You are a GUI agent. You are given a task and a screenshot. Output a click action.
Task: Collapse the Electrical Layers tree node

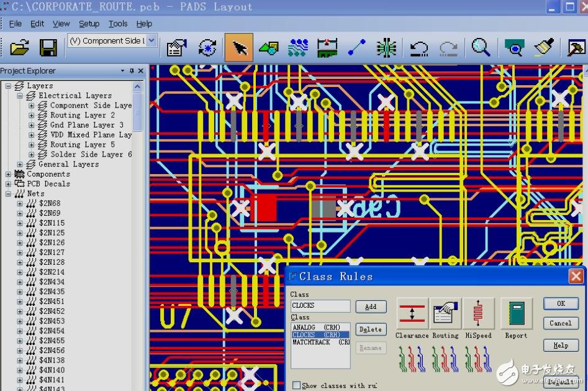[x=20, y=96]
